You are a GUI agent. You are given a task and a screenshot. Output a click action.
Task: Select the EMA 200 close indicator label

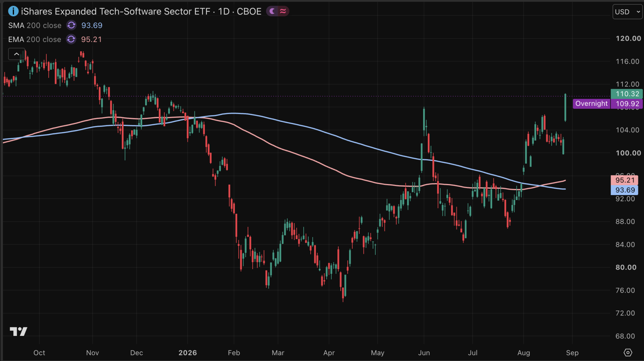coord(35,39)
